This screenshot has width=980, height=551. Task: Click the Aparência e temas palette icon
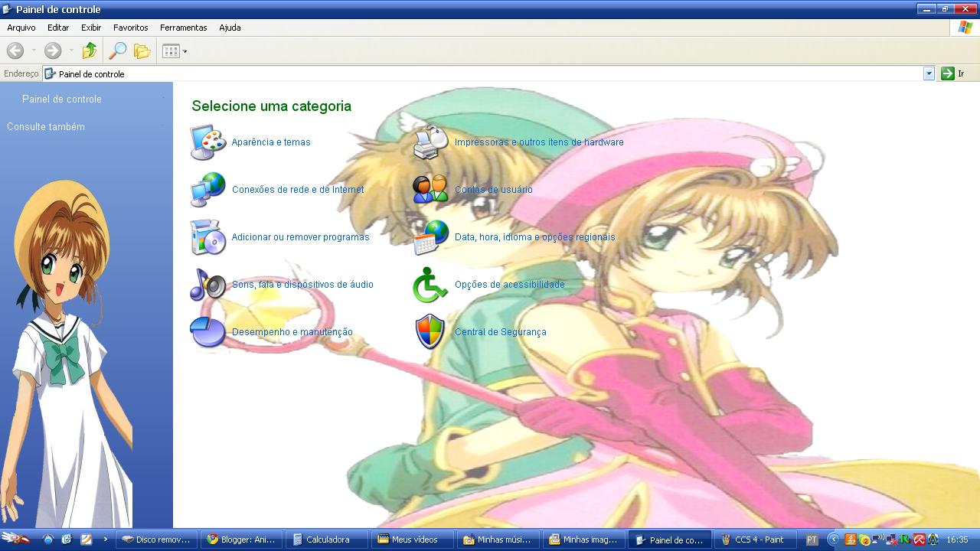208,142
